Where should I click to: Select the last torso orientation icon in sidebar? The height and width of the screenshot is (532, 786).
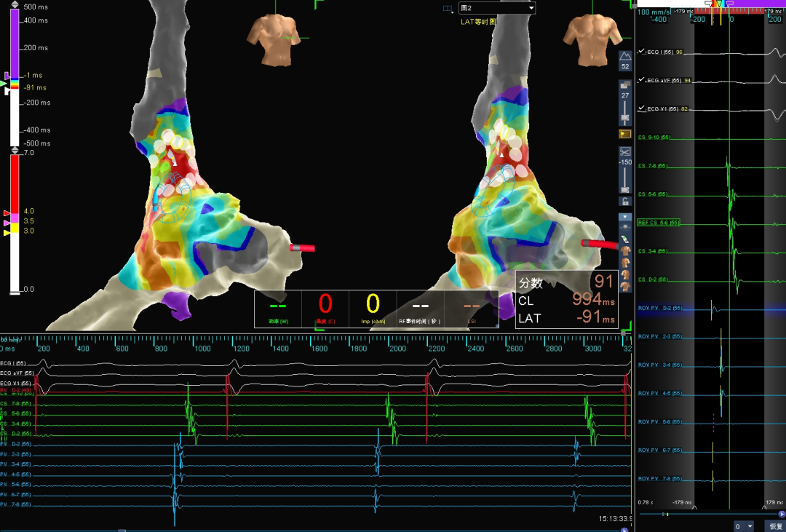tap(625, 287)
